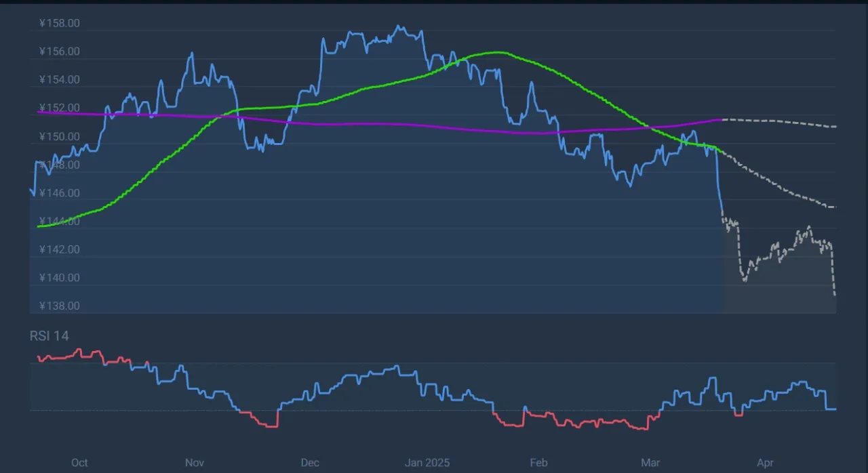Click the Dec month marker
Screen dimensions: 868x473
[x=310, y=463]
